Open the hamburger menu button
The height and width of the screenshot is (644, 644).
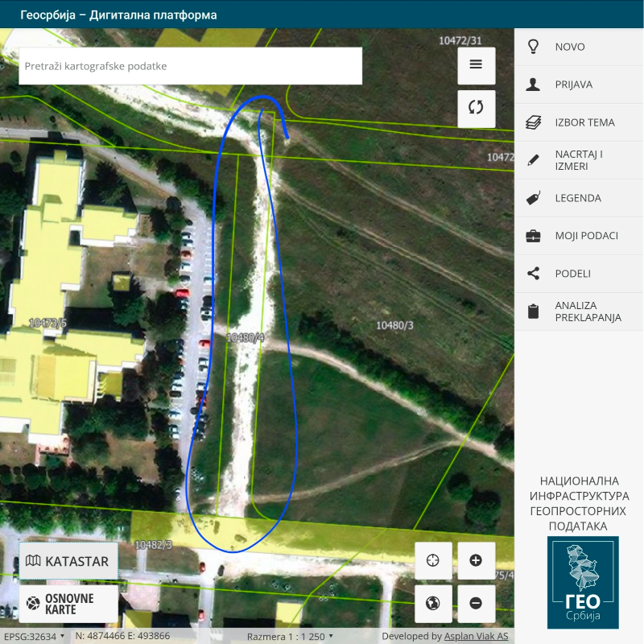[476, 65]
